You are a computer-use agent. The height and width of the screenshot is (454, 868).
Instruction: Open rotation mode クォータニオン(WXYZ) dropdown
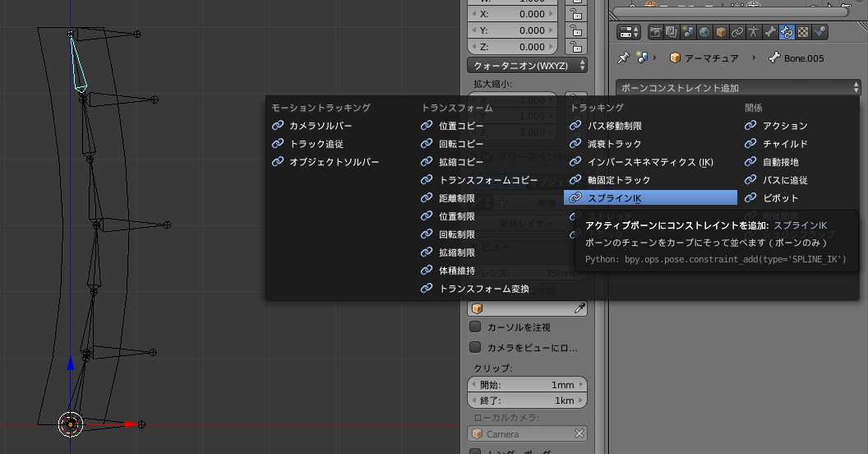pos(527,65)
